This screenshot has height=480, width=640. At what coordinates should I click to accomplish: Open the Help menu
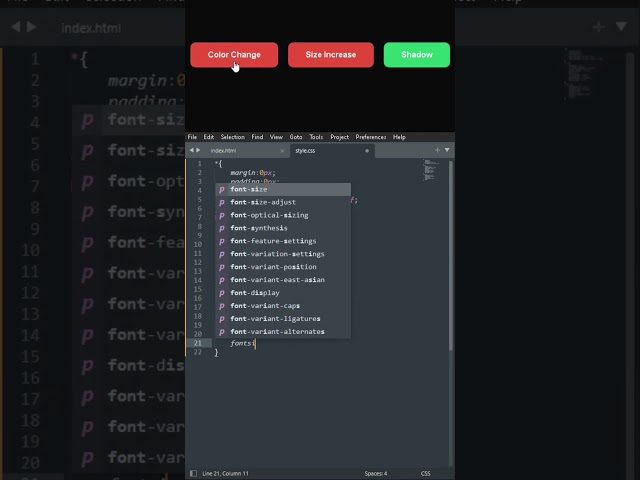pos(399,137)
